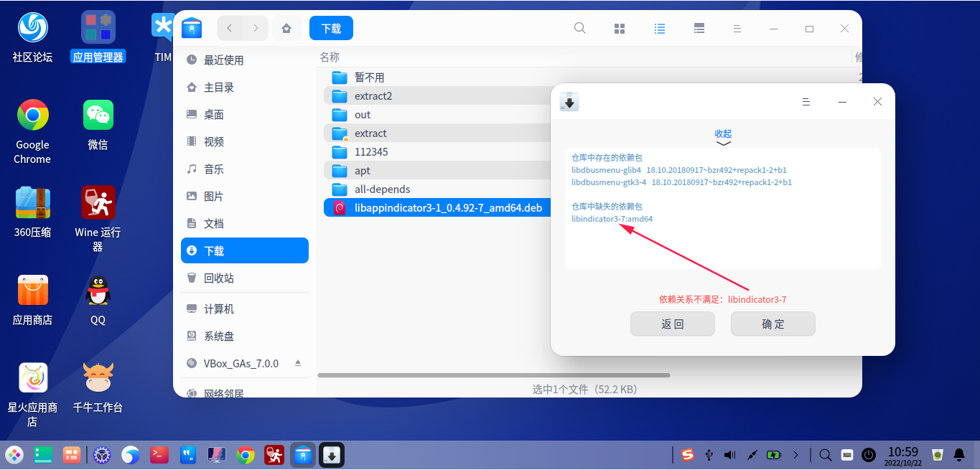Expand hidden tray icons with the arrow
Viewport: 980px width, 470px height.
pyautogui.click(x=795, y=454)
